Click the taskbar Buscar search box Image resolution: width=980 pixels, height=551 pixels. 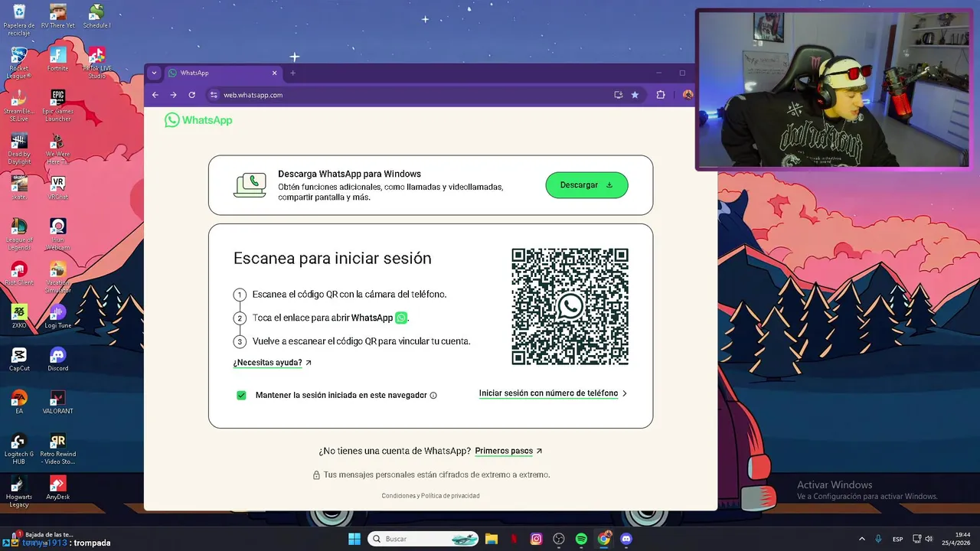423,539
